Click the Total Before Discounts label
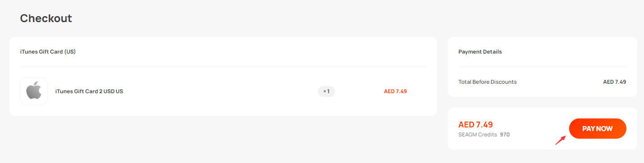This screenshot has height=163, width=644. tap(488, 82)
